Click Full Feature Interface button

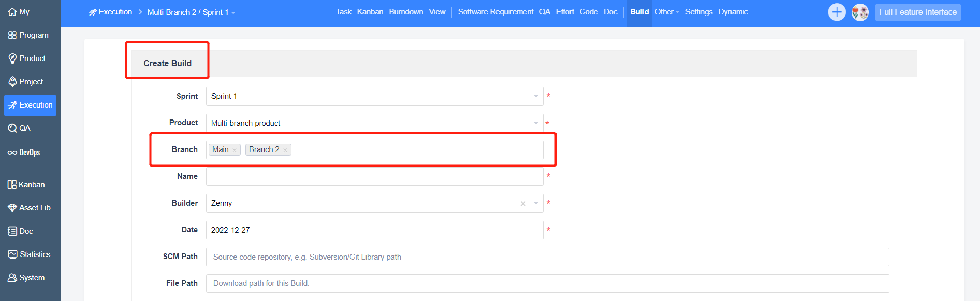point(917,12)
